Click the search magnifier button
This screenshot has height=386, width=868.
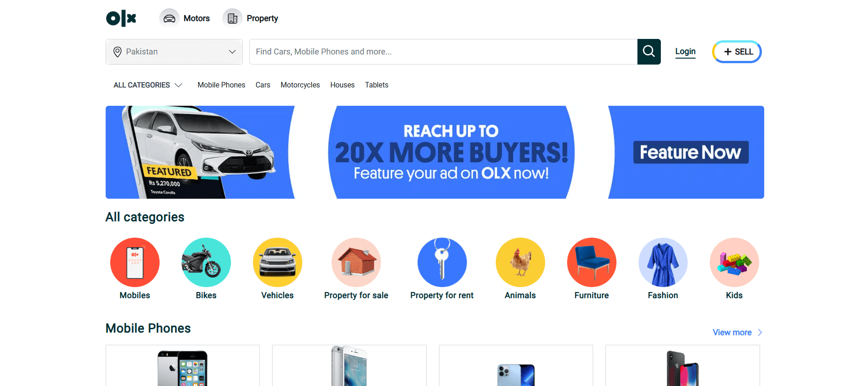coord(649,52)
